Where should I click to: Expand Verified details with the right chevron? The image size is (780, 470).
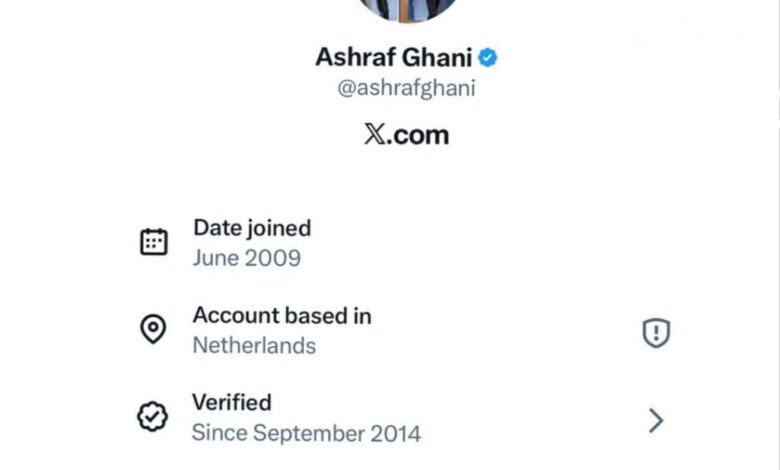coord(656,420)
